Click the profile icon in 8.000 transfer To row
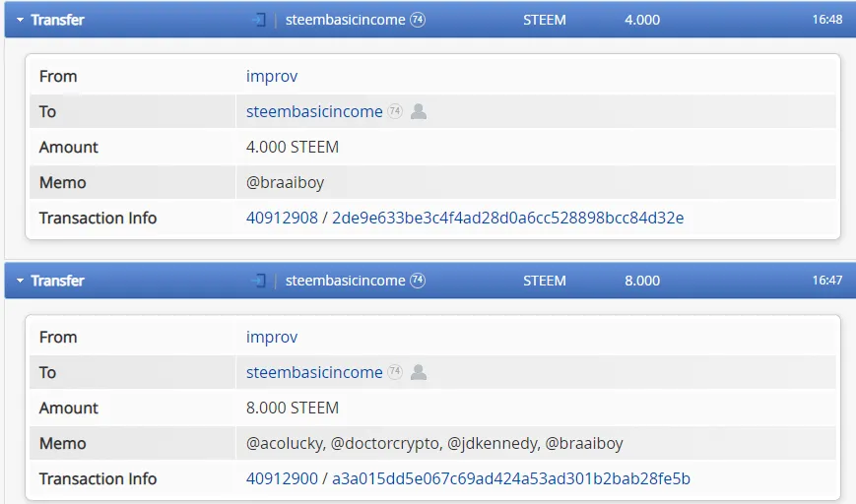 [x=419, y=372]
